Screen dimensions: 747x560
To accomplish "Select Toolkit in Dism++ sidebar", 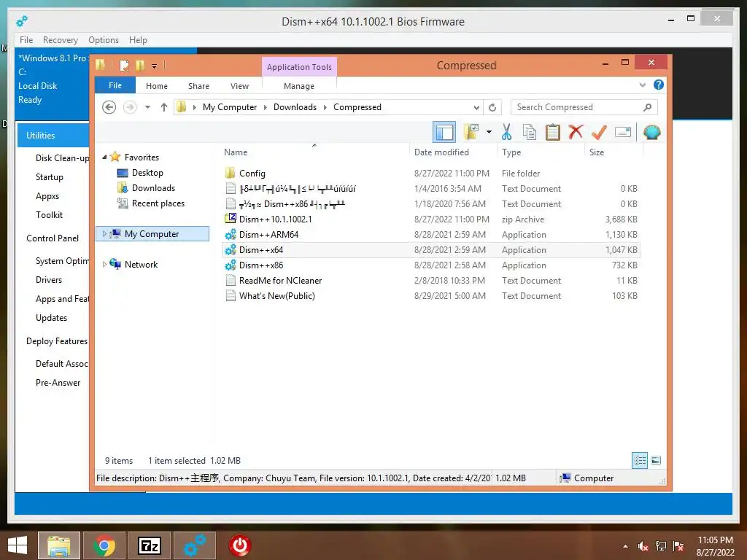I will pyautogui.click(x=49, y=215).
